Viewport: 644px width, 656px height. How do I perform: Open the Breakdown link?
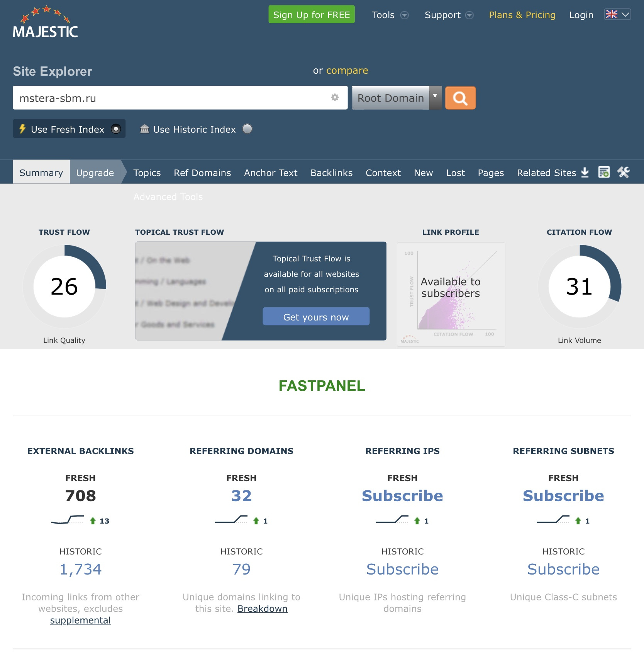(262, 609)
